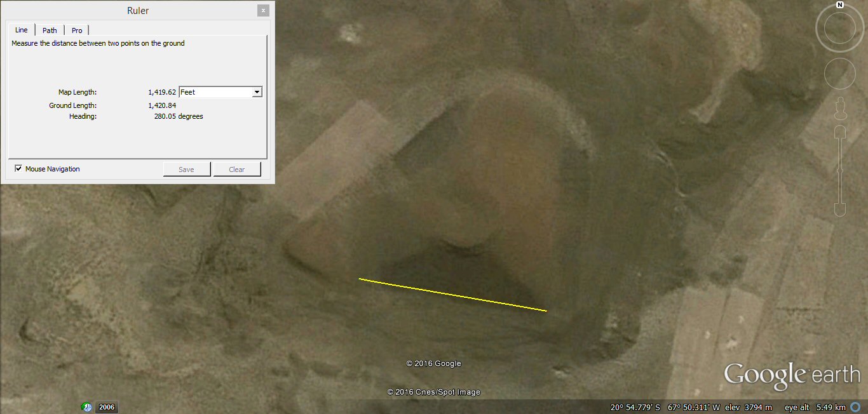868x414 pixels.
Task: Switch to the Pro tab
Action: [77, 30]
